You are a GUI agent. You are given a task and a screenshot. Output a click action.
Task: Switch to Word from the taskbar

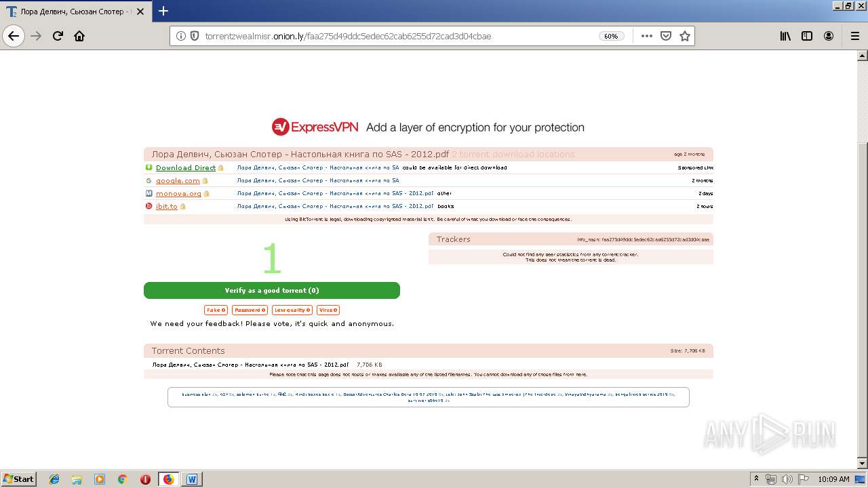point(192,479)
